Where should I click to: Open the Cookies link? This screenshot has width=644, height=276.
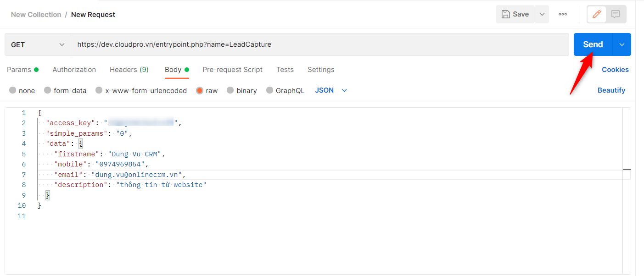coord(615,70)
